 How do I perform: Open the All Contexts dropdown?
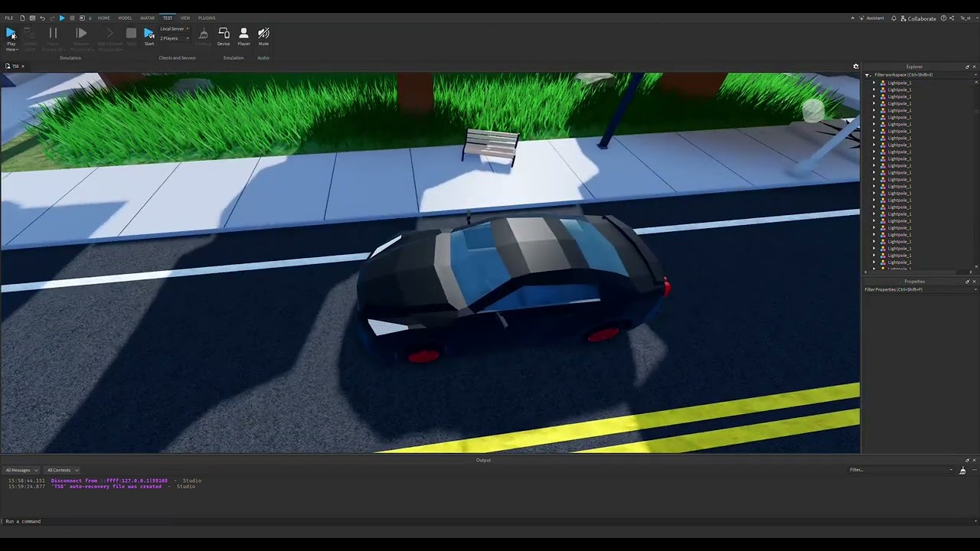point(63,470)
